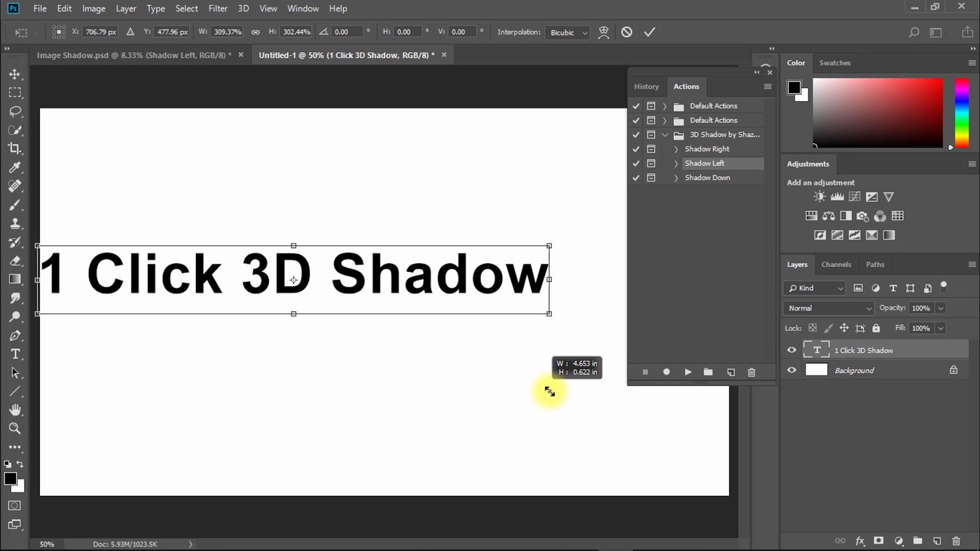The image size is (980, 551).
Task: Switch to the Channels tab
Action: click(836, 264)
